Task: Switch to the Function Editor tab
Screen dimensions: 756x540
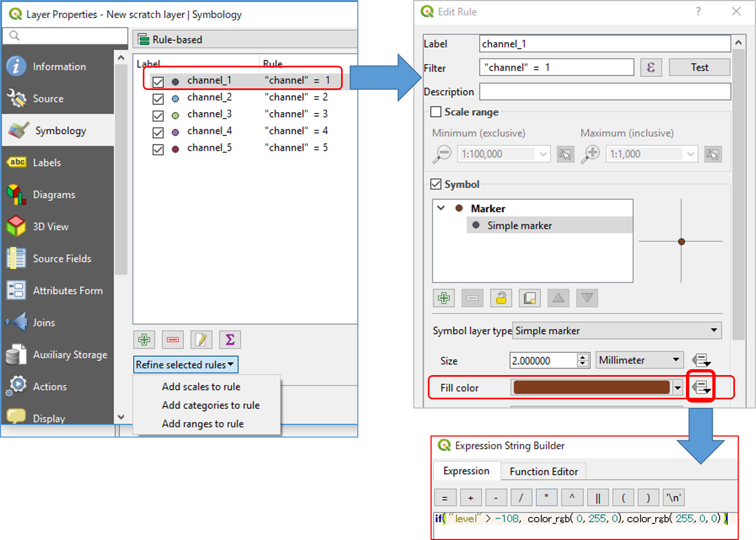Action: 543,472
